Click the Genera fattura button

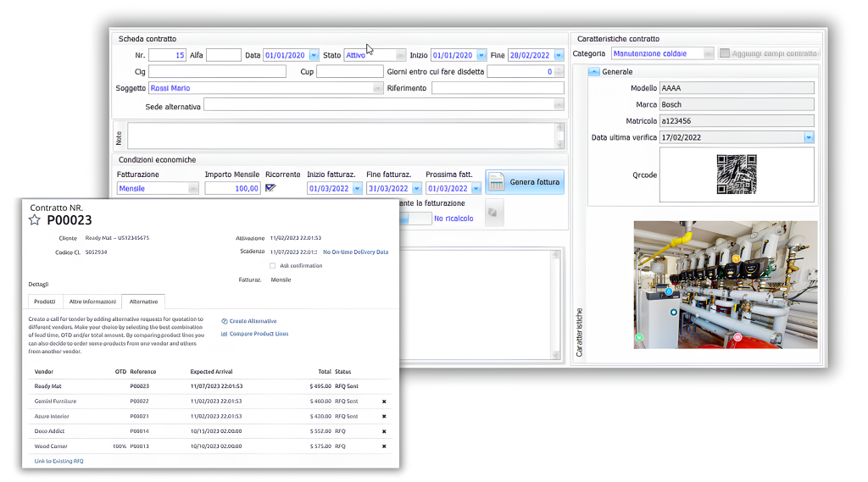[x=525, y=182]
